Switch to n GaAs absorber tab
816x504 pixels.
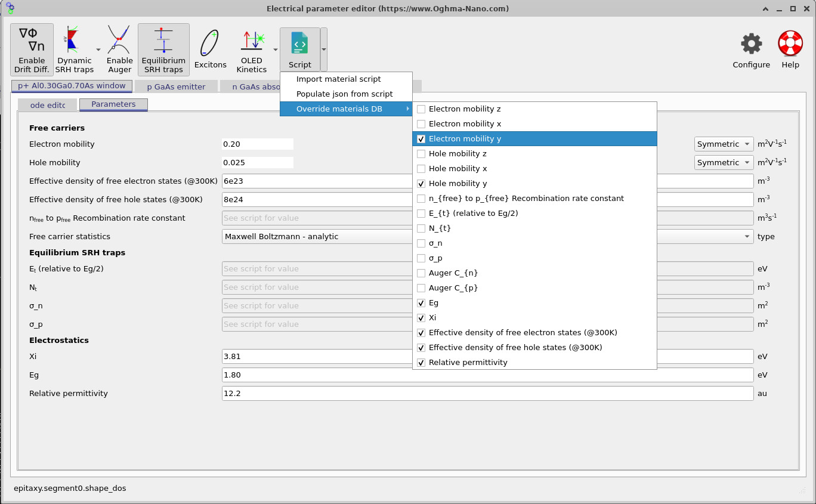pos(251,86)
